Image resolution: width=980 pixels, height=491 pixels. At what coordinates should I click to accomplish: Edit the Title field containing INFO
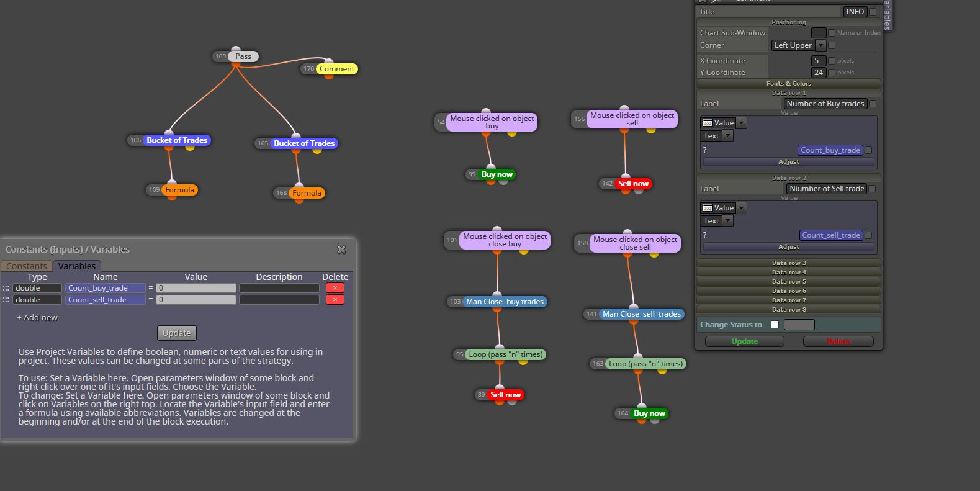point(855,12)
